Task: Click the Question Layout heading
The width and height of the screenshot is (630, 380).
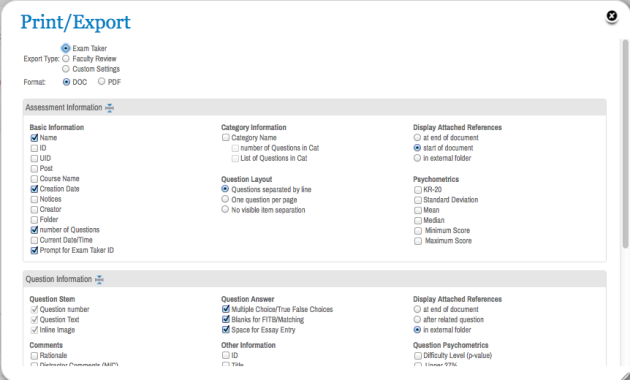Action: point(246,179)
